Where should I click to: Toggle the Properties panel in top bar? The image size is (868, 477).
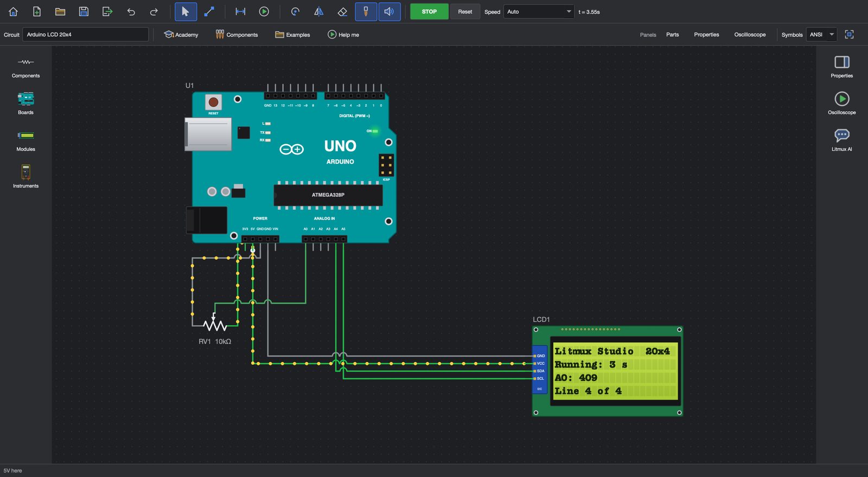706,35
